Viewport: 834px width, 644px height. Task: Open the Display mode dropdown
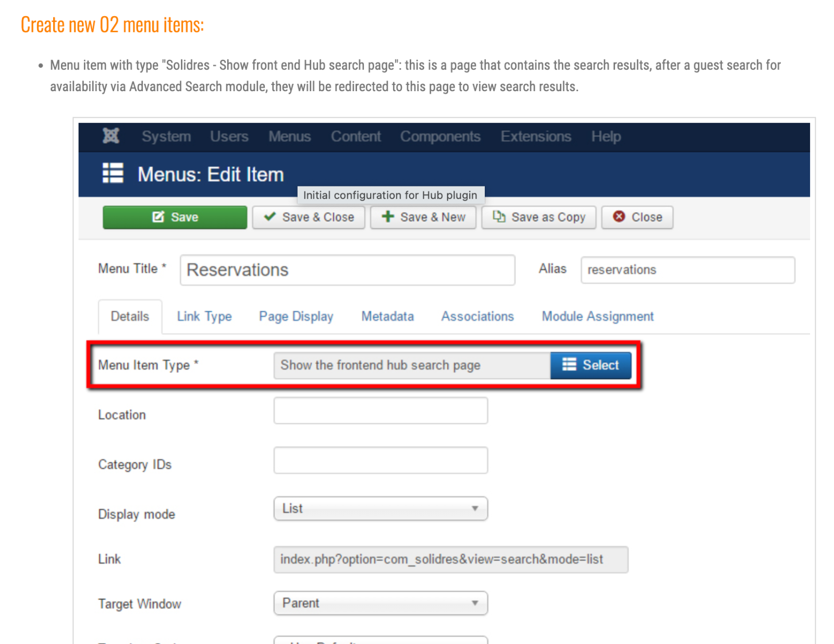(381, 509)
